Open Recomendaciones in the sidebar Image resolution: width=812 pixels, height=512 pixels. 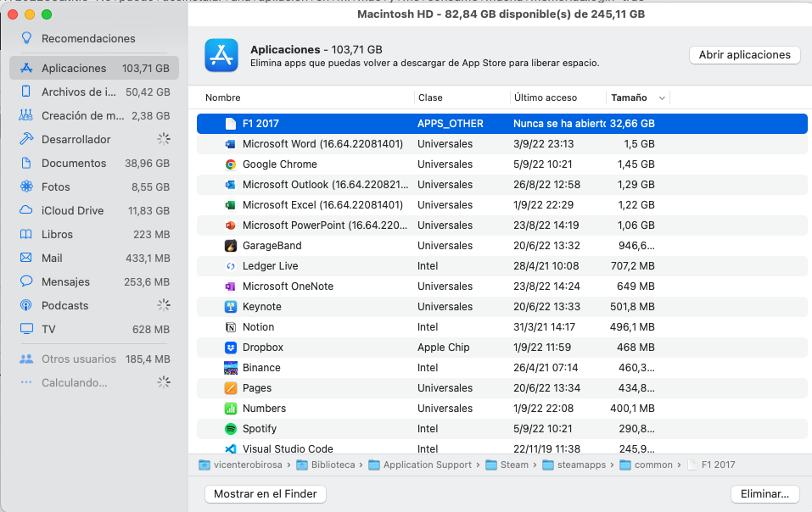point(88,38)
